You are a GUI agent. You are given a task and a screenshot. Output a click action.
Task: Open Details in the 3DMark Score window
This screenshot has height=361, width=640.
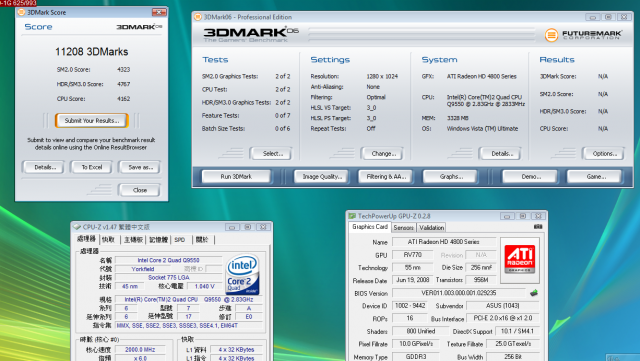pyautogui.click(x=43, y=167)
